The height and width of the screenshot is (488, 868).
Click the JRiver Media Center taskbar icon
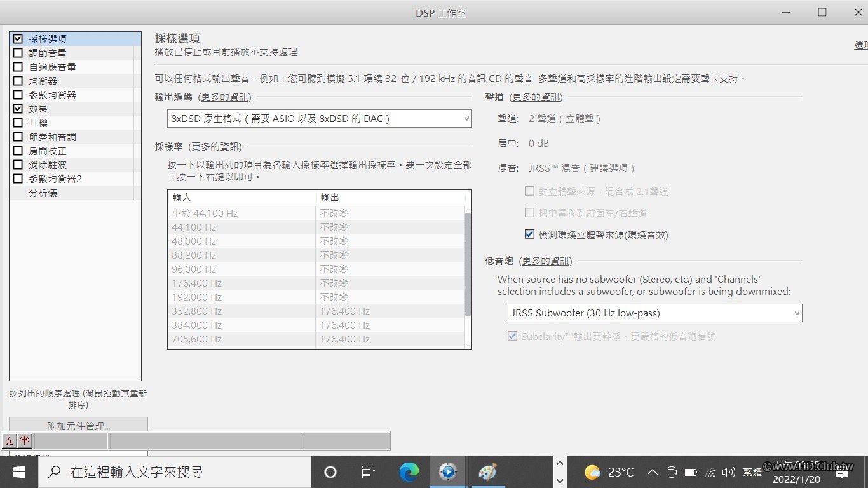tap(448, 472)
